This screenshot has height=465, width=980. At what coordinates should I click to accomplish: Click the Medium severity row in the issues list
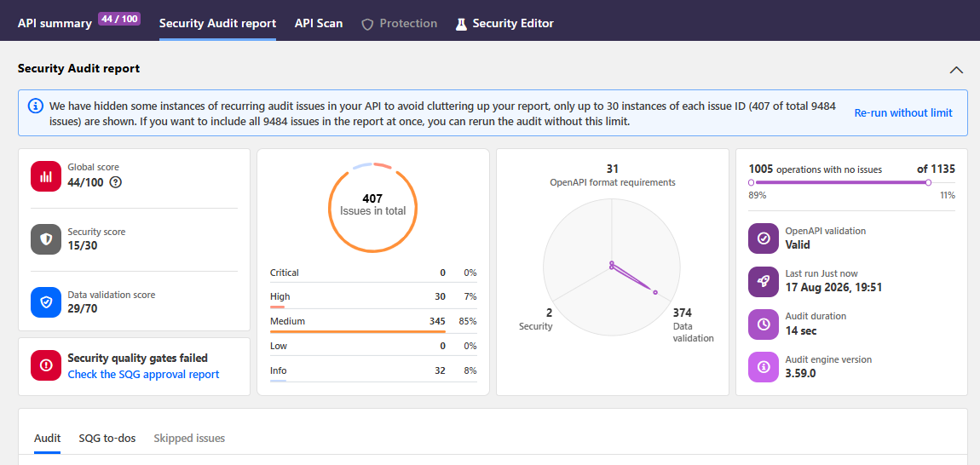coord(373,323)
